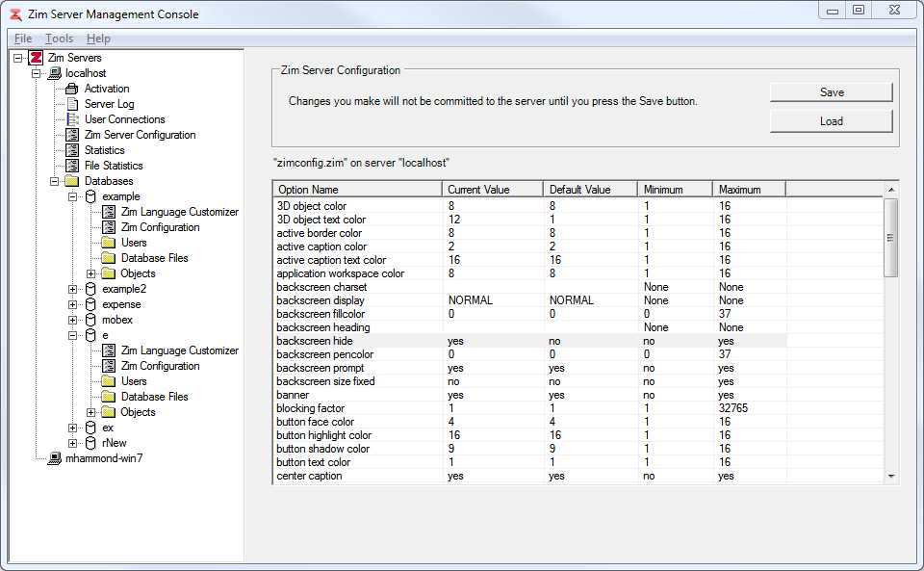The height and width of the screenshot is (571, 924).
Task: Click the User Connections icon
Action: pyautogui.click(x=72, y=119)
